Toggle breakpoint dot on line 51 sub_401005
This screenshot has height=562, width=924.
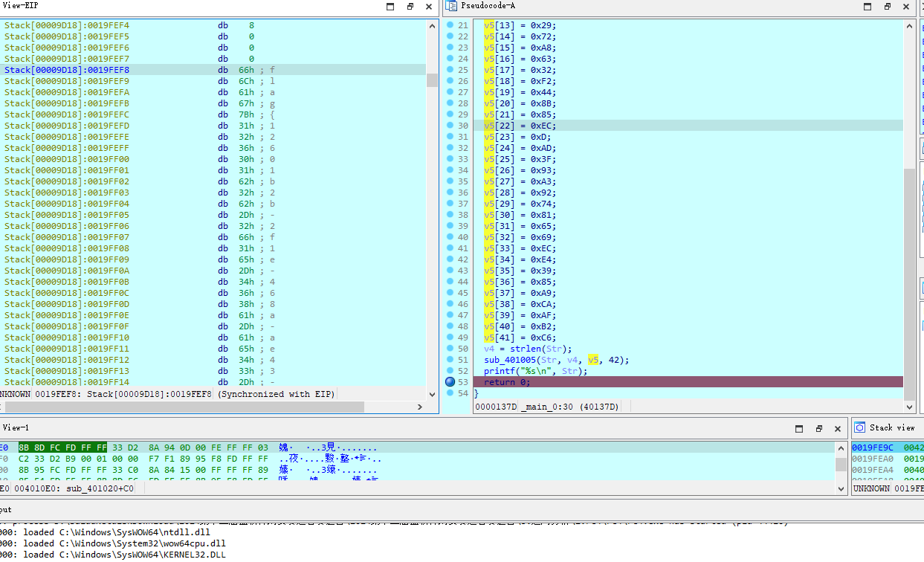[450, 360]
